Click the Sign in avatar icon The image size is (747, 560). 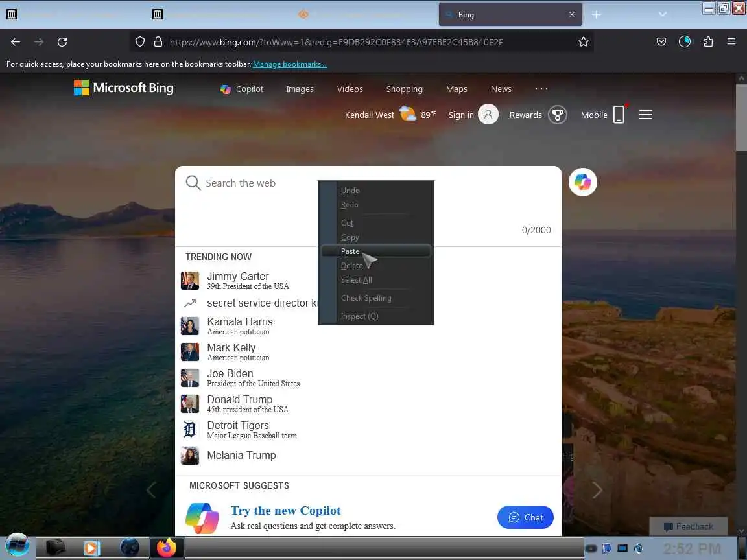pyautogui.click(x=488, y=114)
